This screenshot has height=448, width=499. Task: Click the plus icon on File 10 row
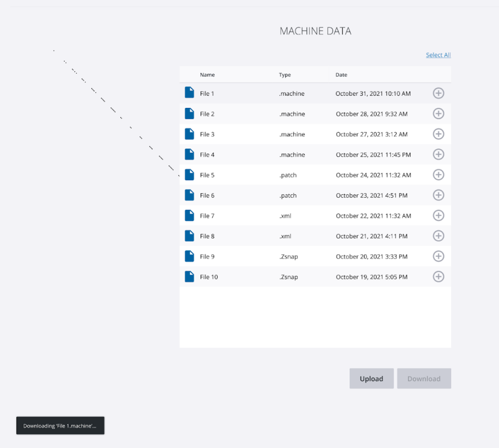tap(438, 276)
